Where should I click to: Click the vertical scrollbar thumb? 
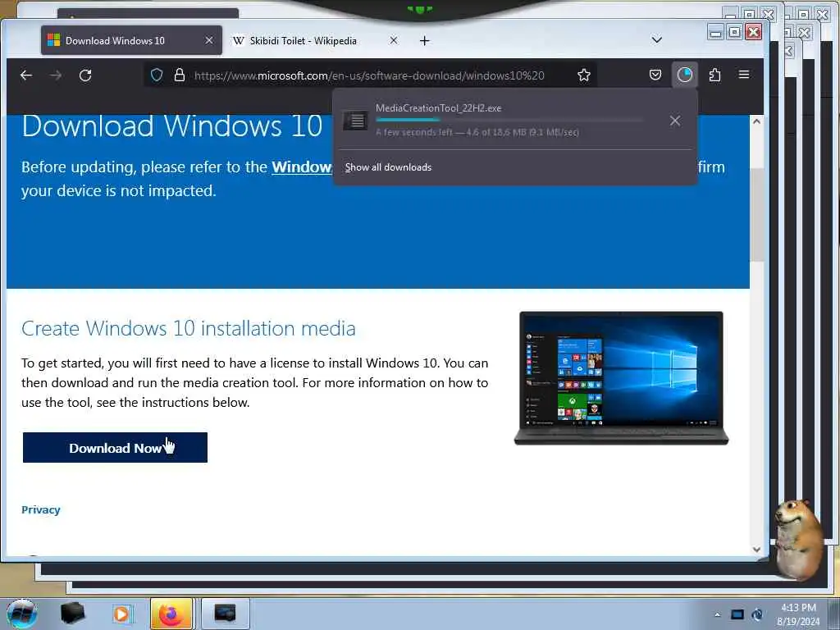coord(756,214)
